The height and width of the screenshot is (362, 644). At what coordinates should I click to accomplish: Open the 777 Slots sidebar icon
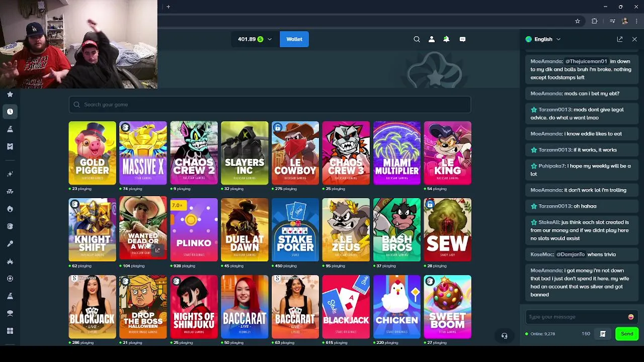(10, 191)
